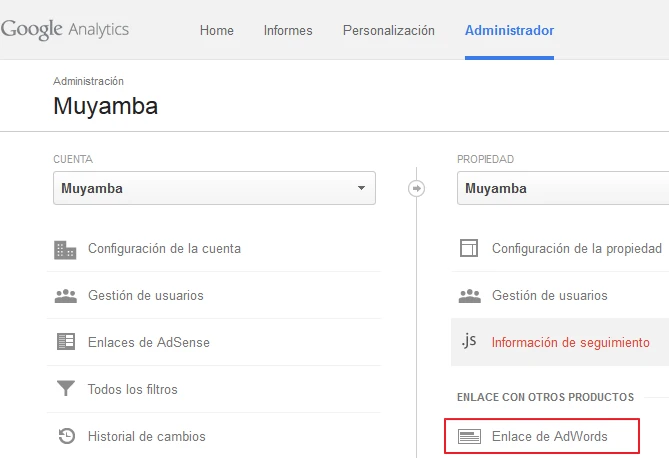The image size is (669, 458).
Task: Switch to the Informes tab
Action: tap(288, 31)
